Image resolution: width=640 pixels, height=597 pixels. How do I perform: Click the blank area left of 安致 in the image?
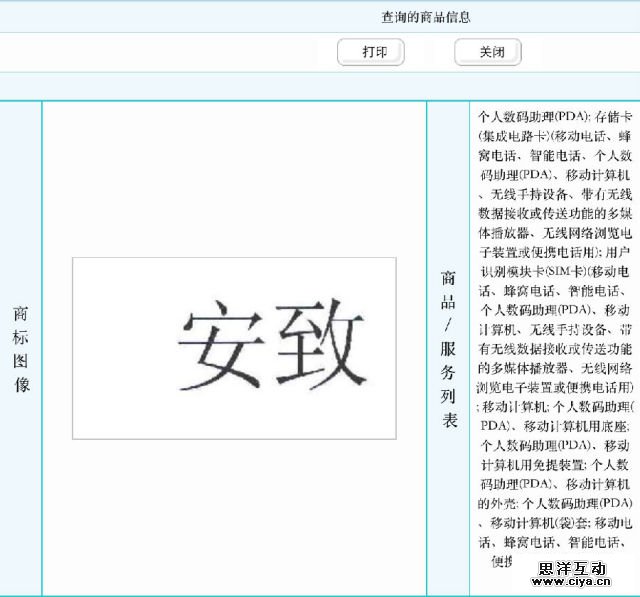point(120,348)
